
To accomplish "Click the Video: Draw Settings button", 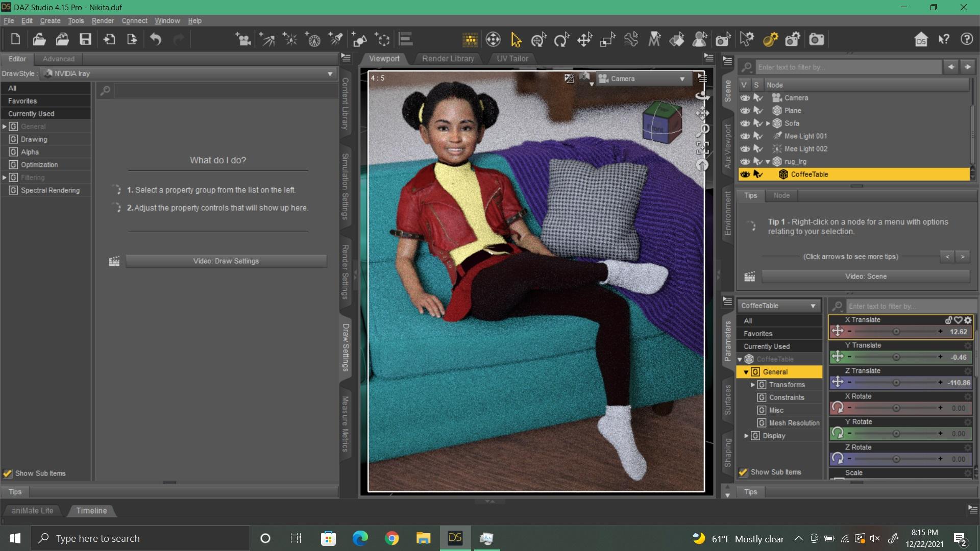I will tap(226, 261).
